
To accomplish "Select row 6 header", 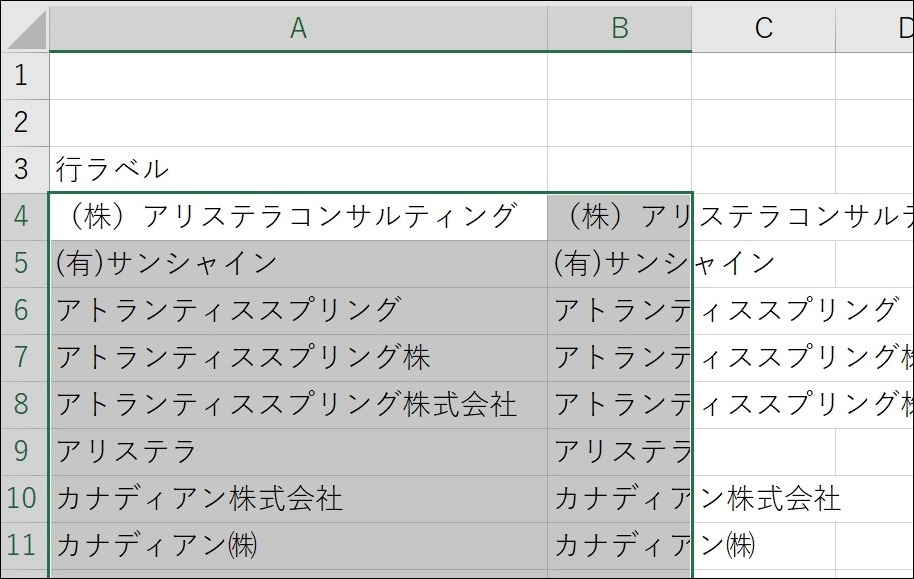I will (x=24, y=311).
